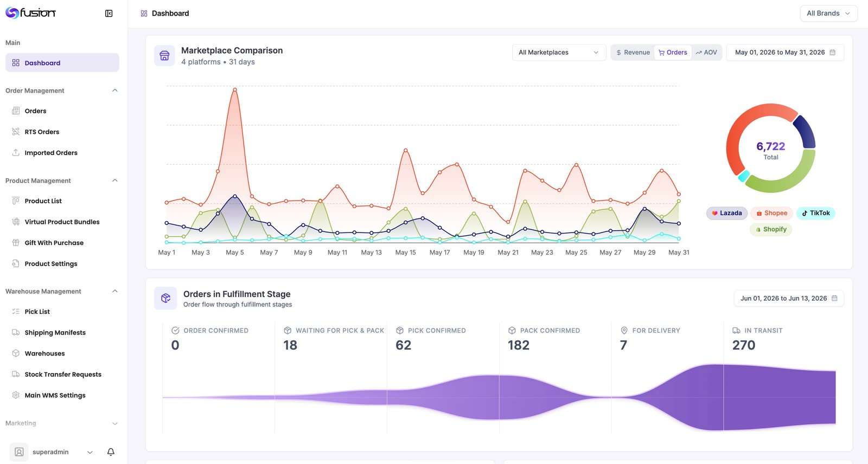868x464 pixels.
Task: Click breadcrumb Dashboard grid icon in header
Action: (144, 14)
